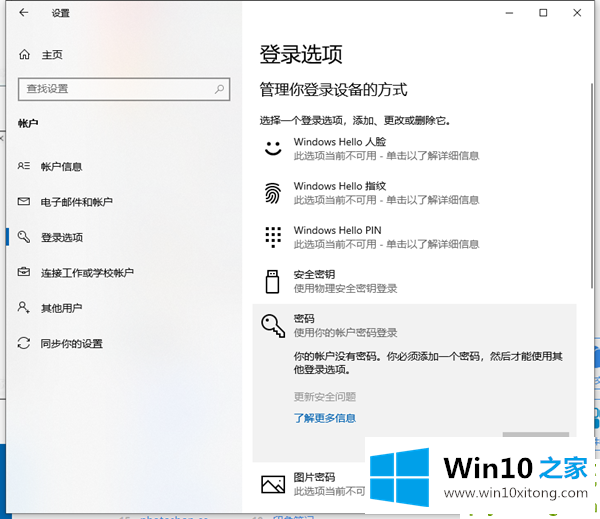Click the 其他用户 person icon
This screenshot has width=600, height=519.
[x=24, y=307]
